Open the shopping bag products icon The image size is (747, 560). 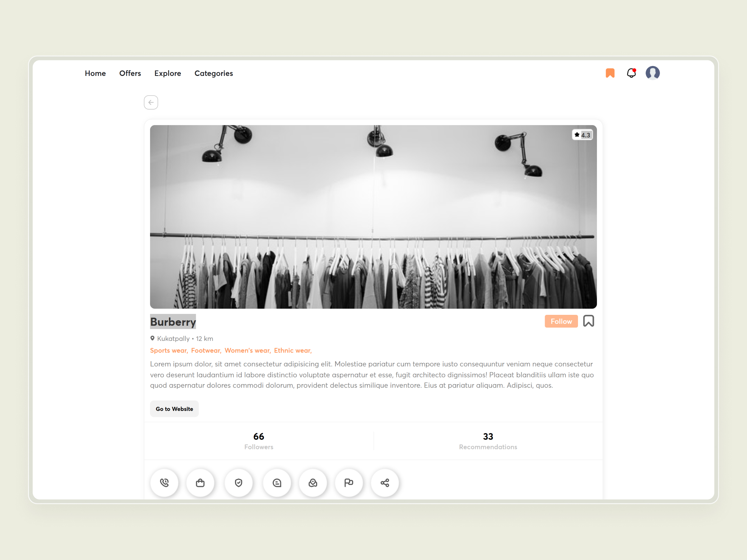[x=200, y=483]
